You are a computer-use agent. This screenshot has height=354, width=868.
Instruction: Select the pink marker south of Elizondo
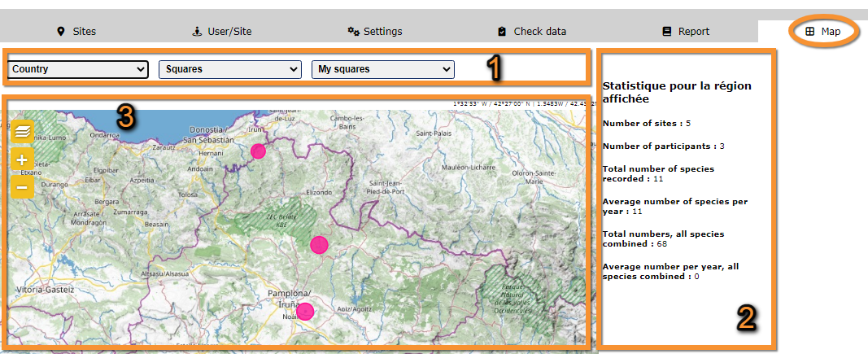319,244
